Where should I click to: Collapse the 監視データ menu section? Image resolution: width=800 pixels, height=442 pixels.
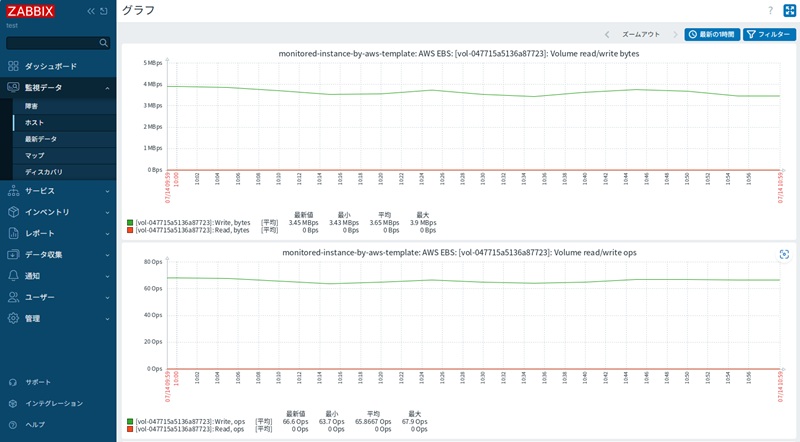click(58, 88)
